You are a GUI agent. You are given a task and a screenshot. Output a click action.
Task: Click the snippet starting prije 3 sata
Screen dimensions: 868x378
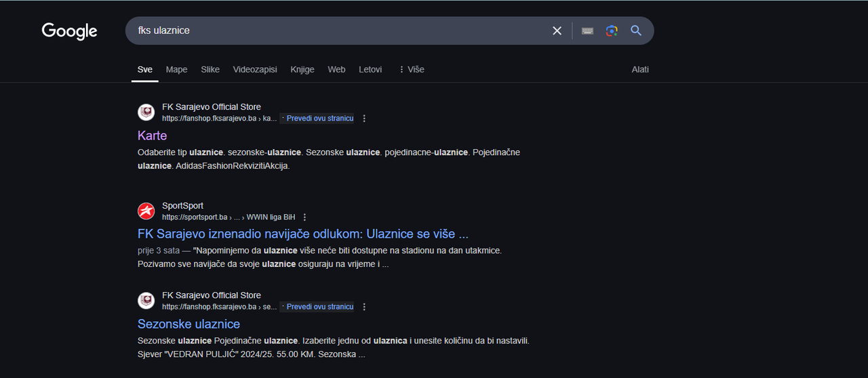coord(319,257)
